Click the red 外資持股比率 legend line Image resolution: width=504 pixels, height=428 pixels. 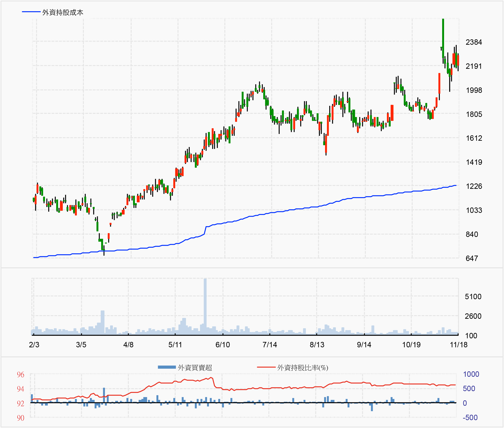pos(266,367)
